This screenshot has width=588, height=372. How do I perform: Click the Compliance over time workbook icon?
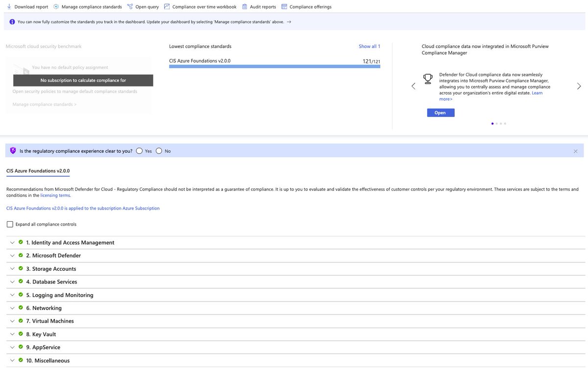pos(167,7)
